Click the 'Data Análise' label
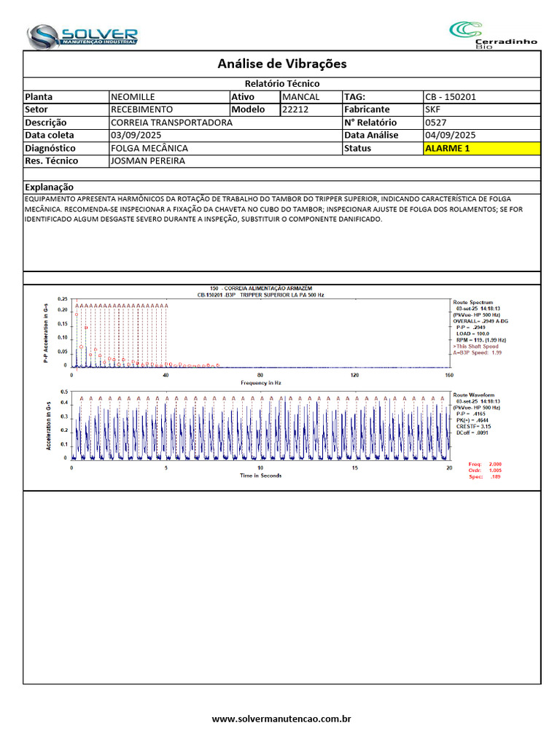The height and width of the screenshot is (747, 560). pos(371,135)
